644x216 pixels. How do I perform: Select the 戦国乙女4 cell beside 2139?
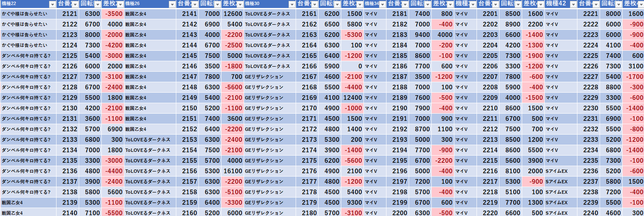click(28, 203)
